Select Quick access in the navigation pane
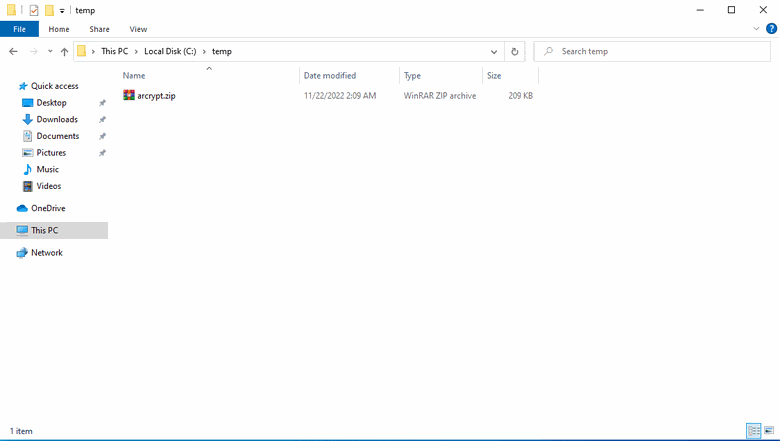780x441 pixels. point(55,86)
